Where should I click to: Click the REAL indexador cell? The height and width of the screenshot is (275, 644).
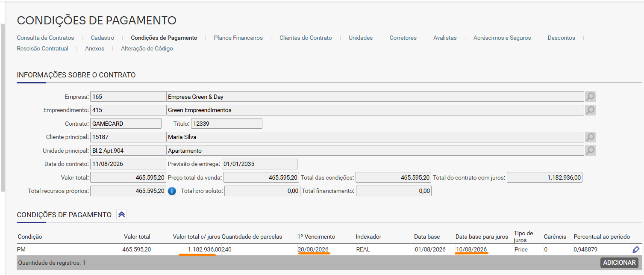[363, 249]
